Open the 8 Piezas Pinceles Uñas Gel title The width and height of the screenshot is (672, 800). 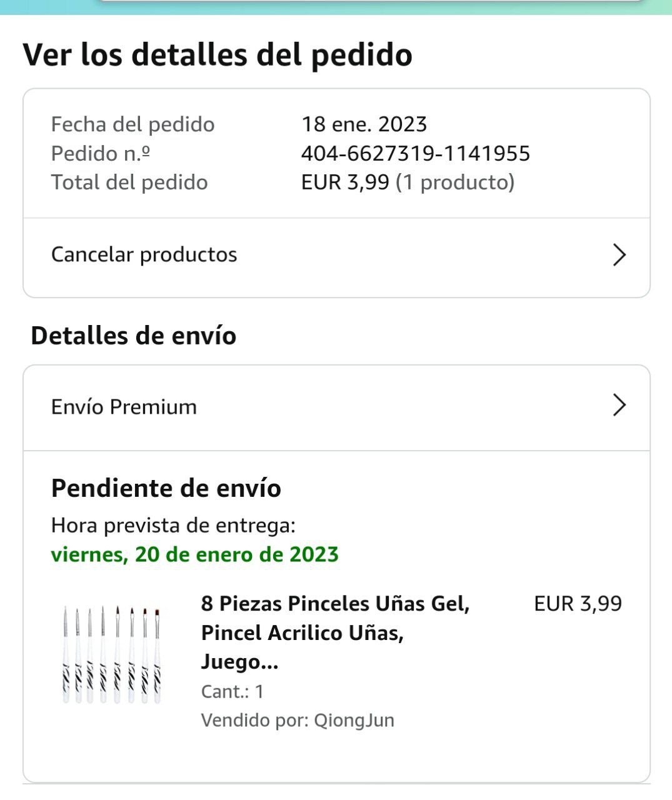point(335,632)
